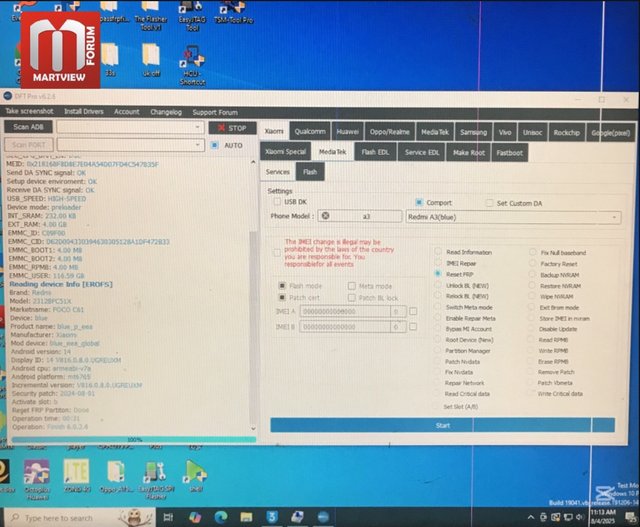The height and width of the screenshot is (527, 640).
Task: Click Take screenshot in the menu bar
Action: tap(29, 111)
